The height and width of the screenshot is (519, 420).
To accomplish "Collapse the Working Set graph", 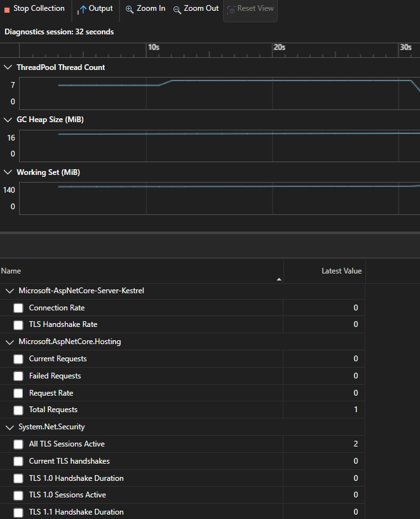I will [8, 172].
